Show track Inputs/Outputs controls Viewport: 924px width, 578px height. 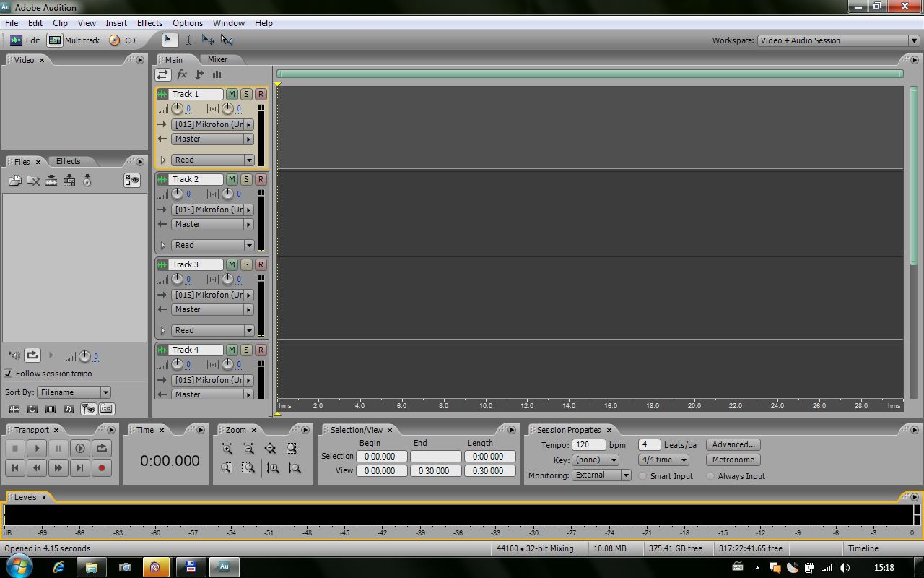(163, 74)
